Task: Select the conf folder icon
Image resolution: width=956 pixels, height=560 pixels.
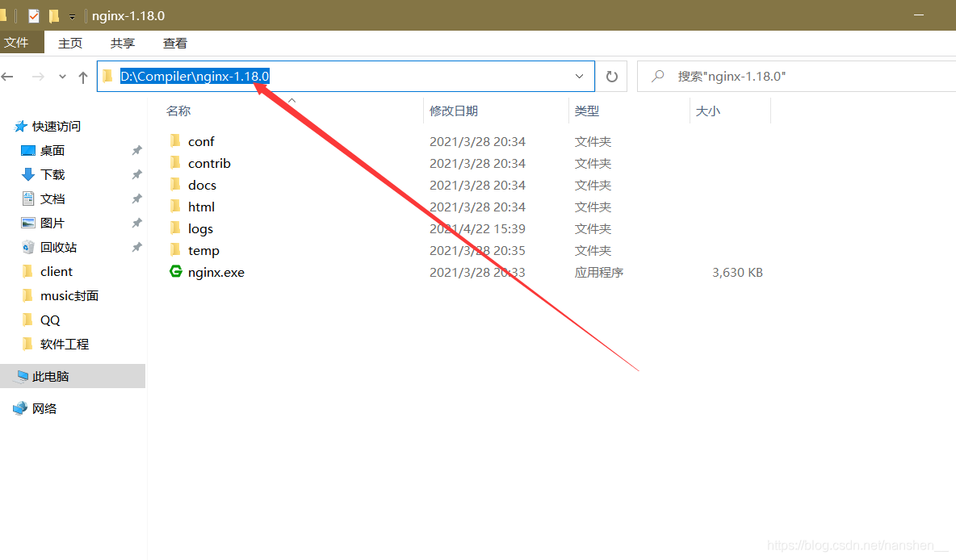Action: pyautogui.click(x=175, y=140)
